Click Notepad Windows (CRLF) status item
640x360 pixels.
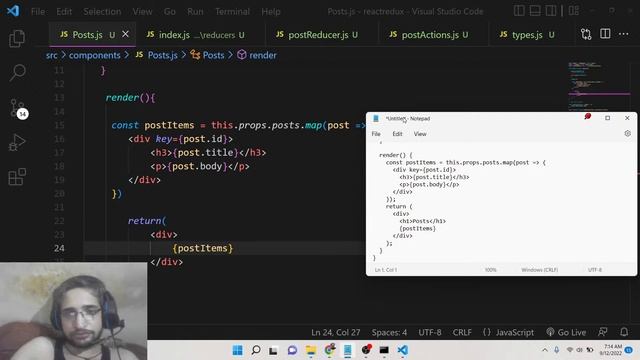pos(539,270)
